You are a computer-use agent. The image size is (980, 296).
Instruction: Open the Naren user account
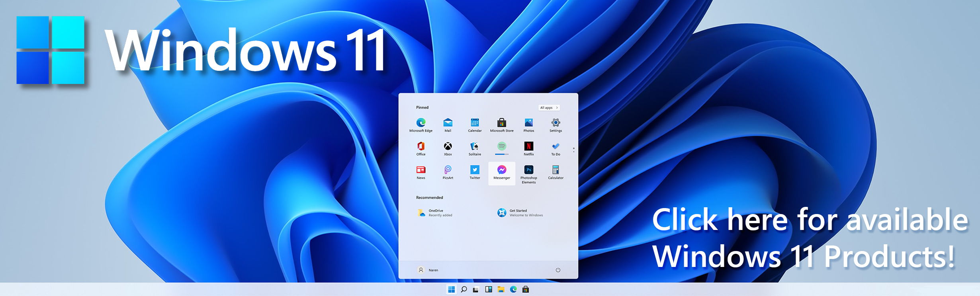pos(428,270)
